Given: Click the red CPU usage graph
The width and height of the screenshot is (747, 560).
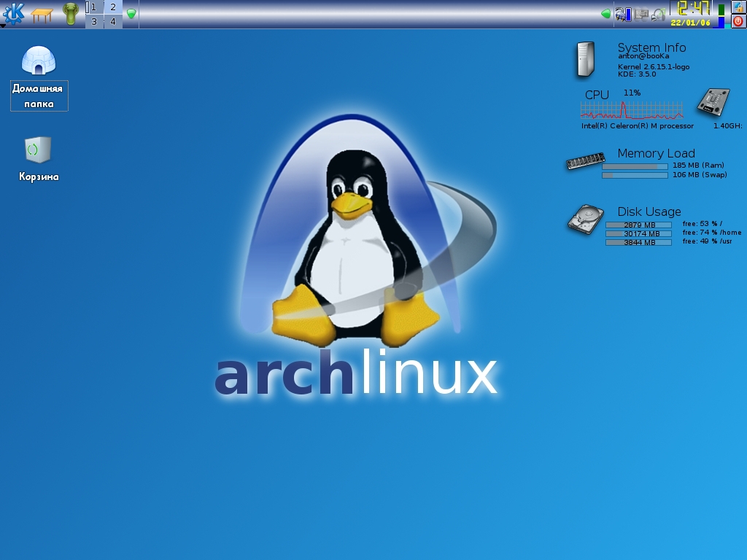Looking at the screenshot, I should [x=632, y=111].
